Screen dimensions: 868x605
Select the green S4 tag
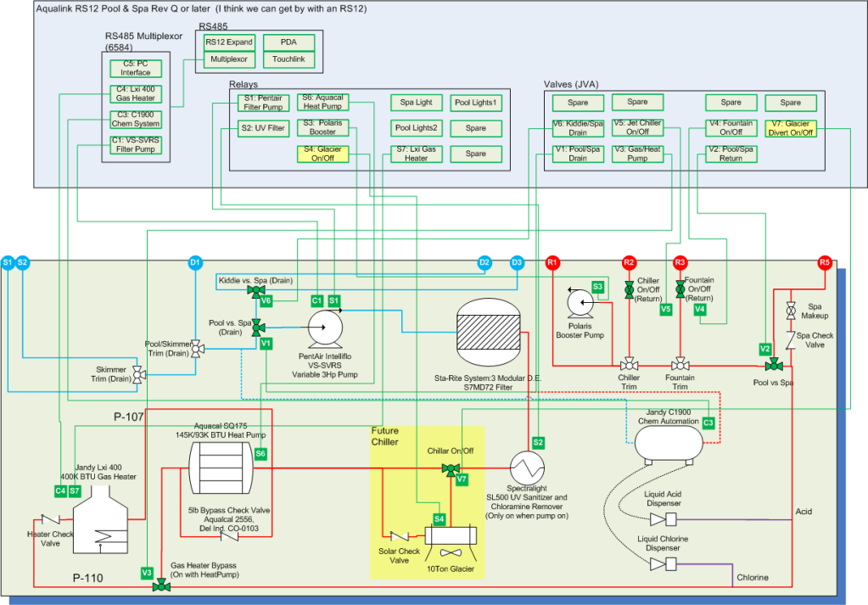coord(439,519)
